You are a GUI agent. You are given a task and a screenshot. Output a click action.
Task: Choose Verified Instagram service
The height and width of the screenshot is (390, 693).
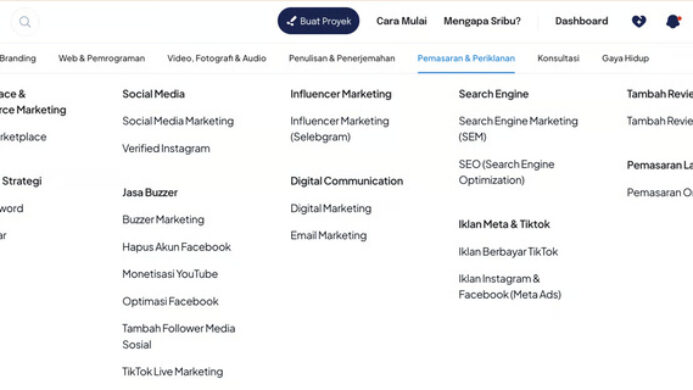(x=166, y=149)
